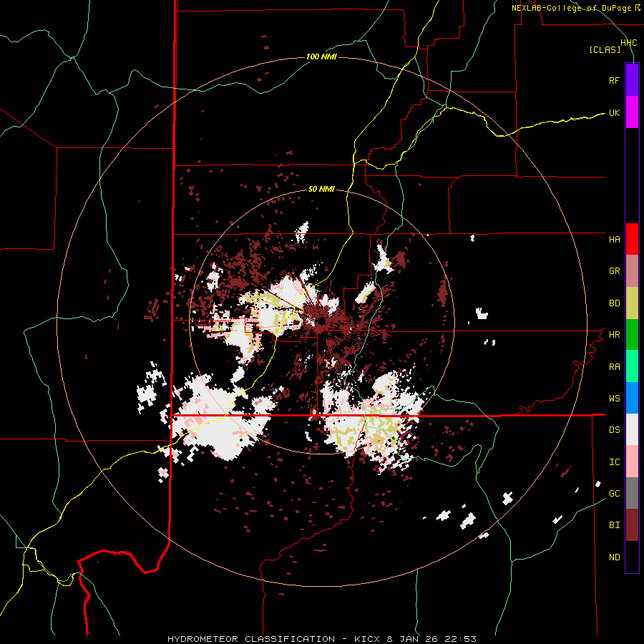The height and width of the screenshot is (644, 644).
Task: Click the BD legend label
Action: tap(614, 303)
